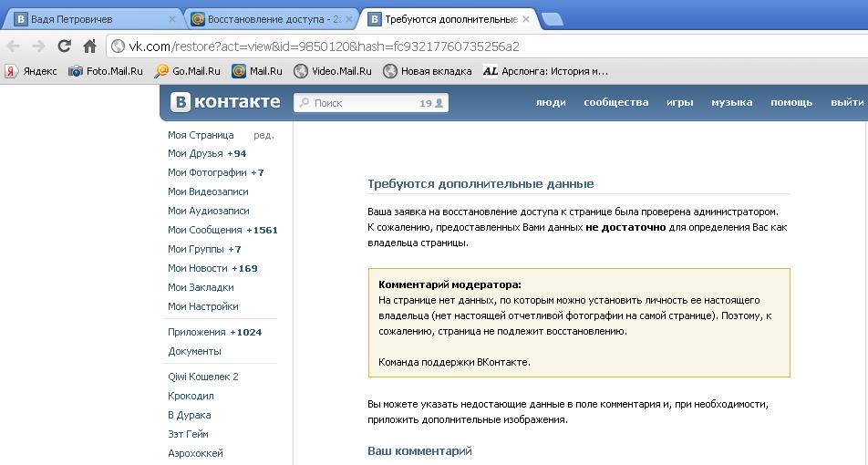Click the heading Требуются дополнительные данные
868x465 pixels.
[x=480, y=184]
